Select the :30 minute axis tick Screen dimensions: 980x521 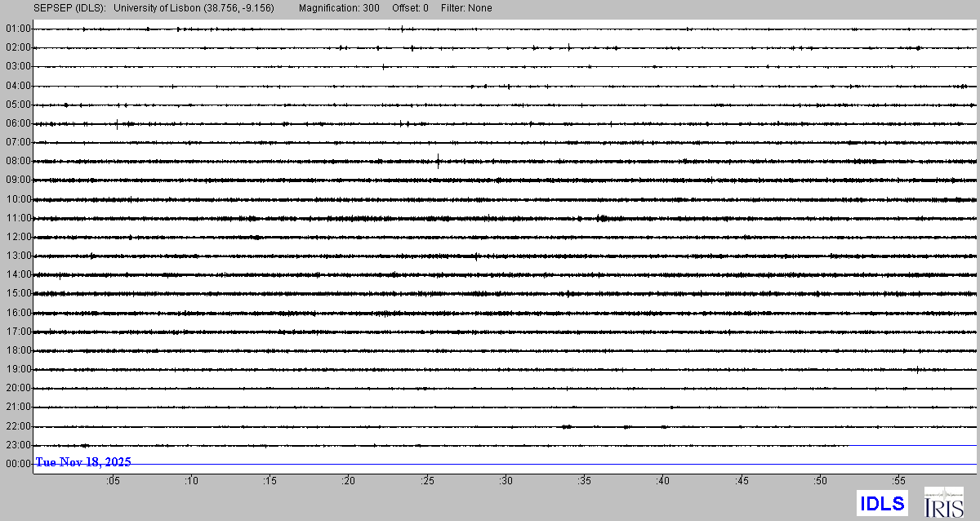tap(506, 481)
